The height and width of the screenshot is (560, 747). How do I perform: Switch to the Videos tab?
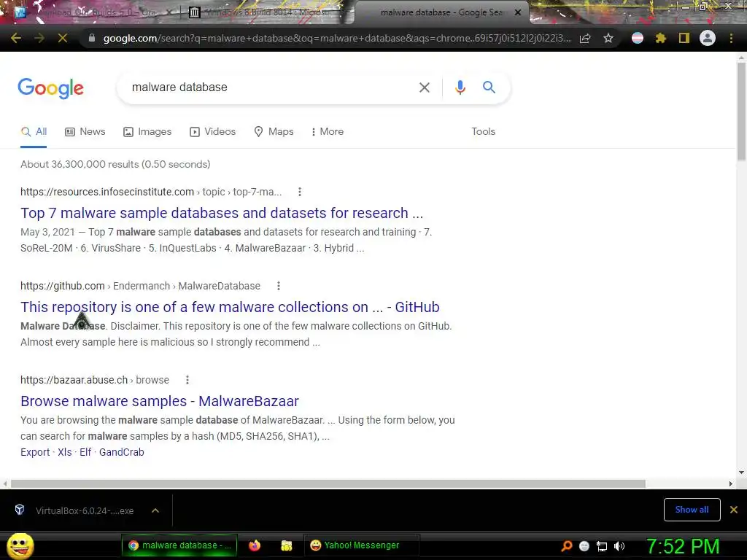tap(212, 132)
